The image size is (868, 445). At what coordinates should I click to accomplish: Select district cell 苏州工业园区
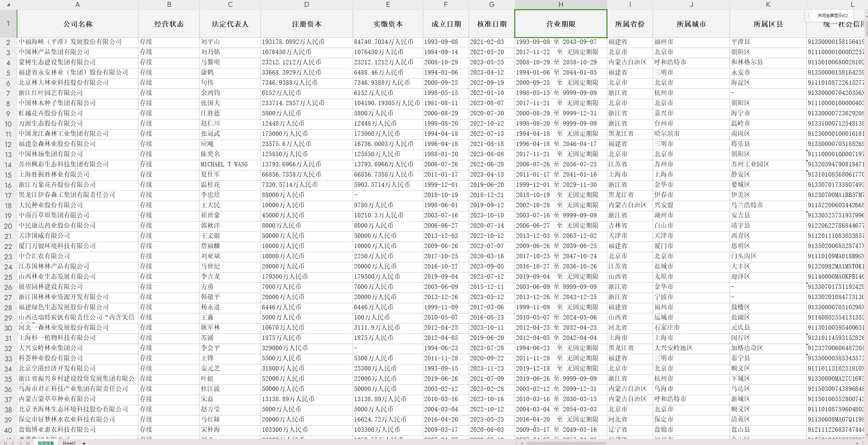768,164
